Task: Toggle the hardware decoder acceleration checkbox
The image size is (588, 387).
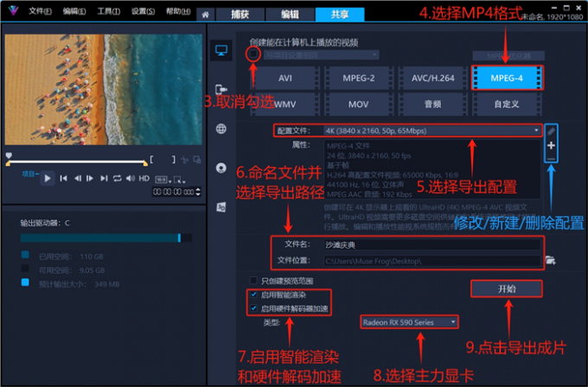Action: [253, 308]
